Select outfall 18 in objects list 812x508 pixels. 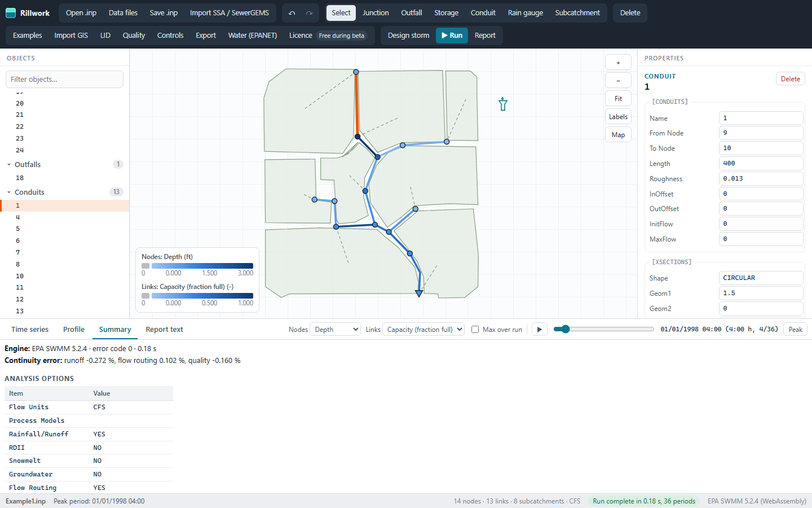(x=65, y=178)
